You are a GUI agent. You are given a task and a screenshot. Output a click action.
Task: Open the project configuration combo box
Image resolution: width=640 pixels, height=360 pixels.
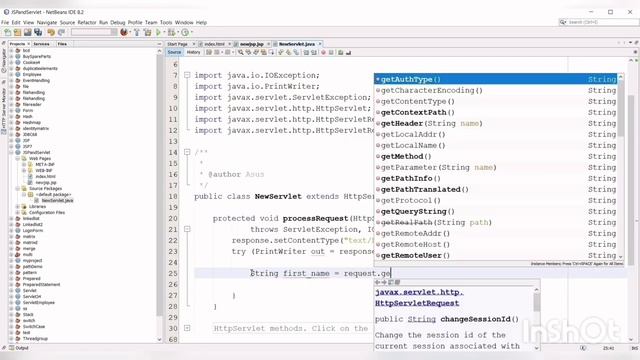pos(94,32)
